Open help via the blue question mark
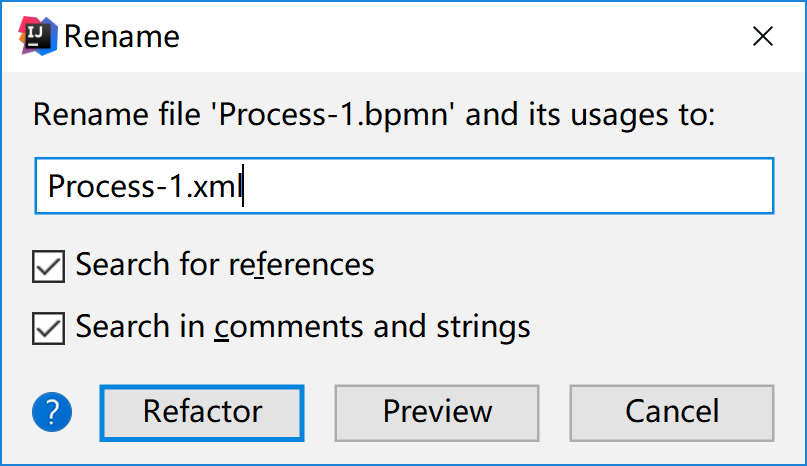 click(53, 411)
